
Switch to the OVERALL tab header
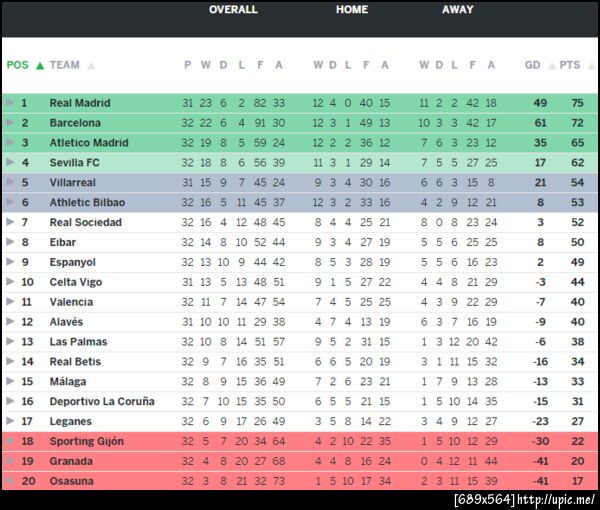[233, 10]
